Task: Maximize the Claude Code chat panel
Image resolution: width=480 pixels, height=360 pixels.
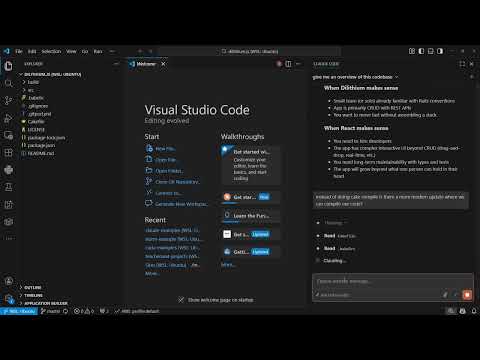Action: (x=462, y=64)
